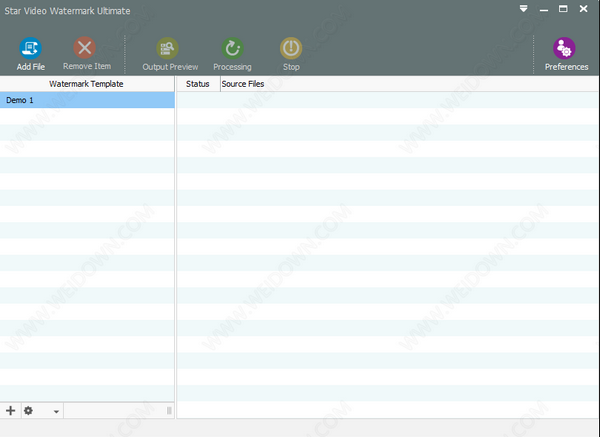Click the Status column header
Viewport: 600px width, 437px height.
(198, 84)
